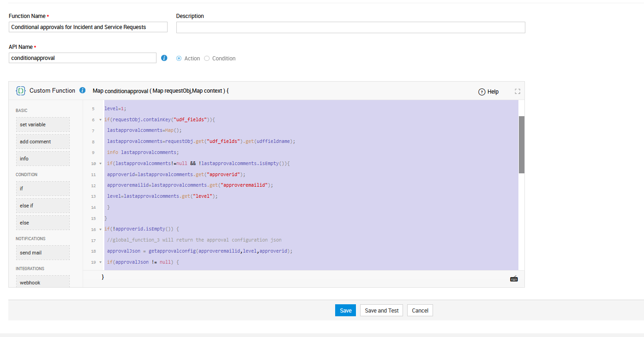Click the Save button
644x337 pixels.
(346, 311)
